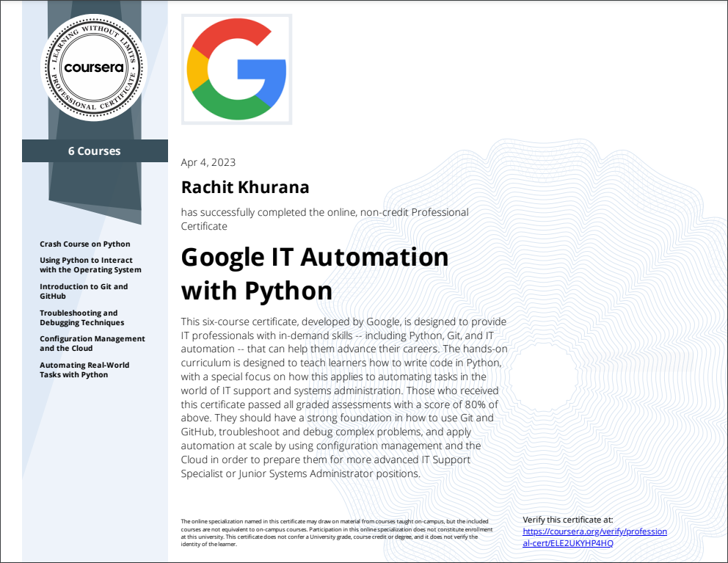Click the recipient name Rachit Khurana

(245, 187)
